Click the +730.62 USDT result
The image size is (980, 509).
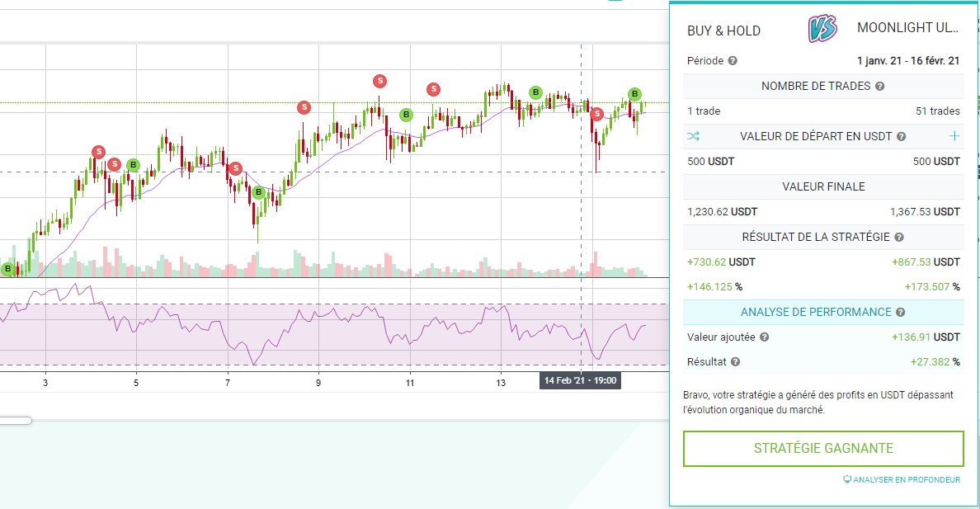coord(721,262)
